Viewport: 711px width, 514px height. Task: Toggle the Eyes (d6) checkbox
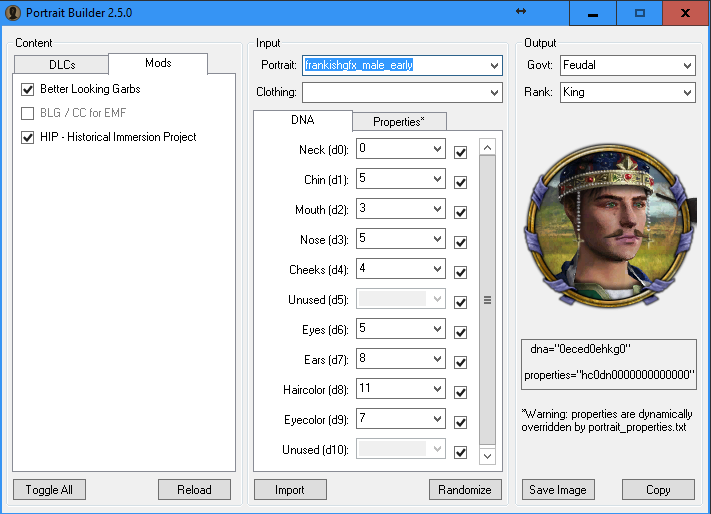[461, 332]
